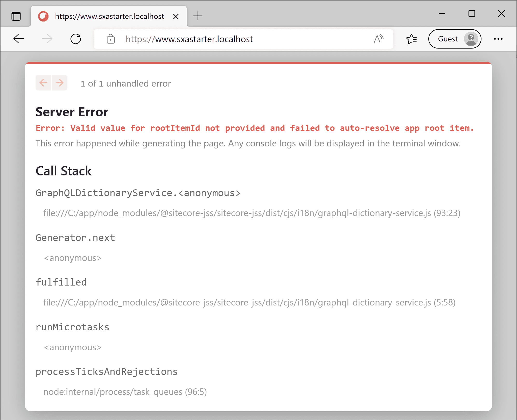Click the red rootItemId error message

point(255,128)
